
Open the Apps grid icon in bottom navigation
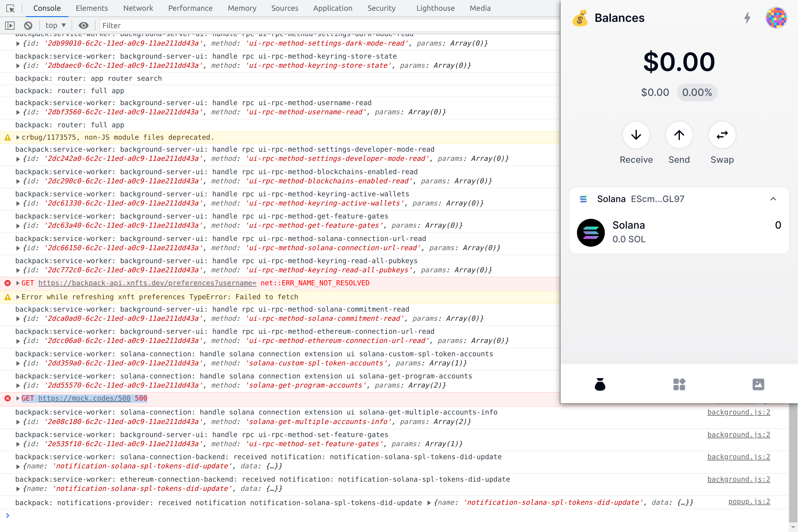[x=679, y=384]
